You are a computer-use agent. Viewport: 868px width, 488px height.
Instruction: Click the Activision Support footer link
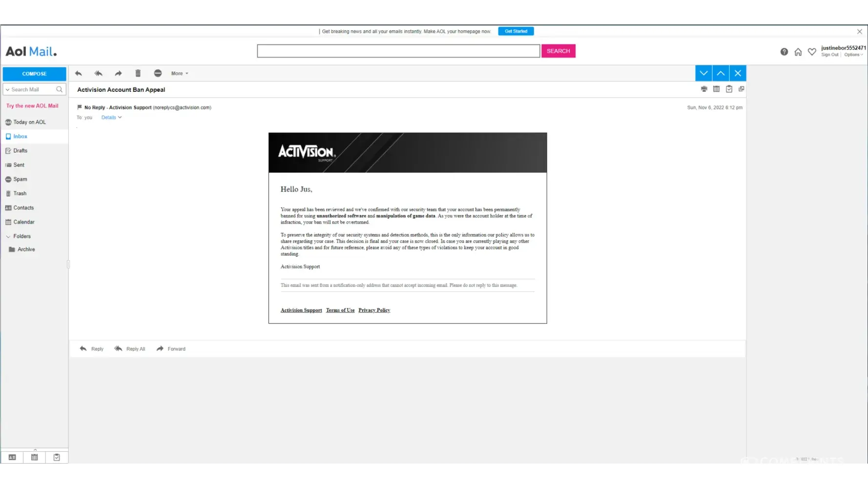point(301,310)
